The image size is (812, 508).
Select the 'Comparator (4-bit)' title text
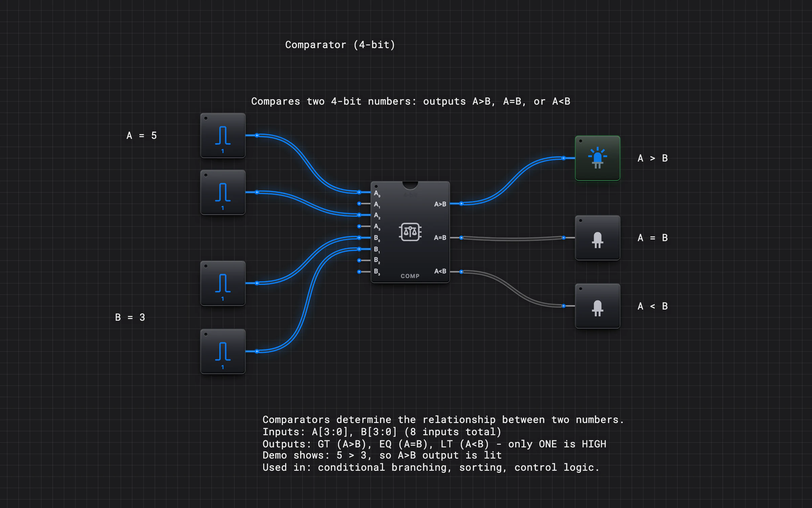point(340,45)
